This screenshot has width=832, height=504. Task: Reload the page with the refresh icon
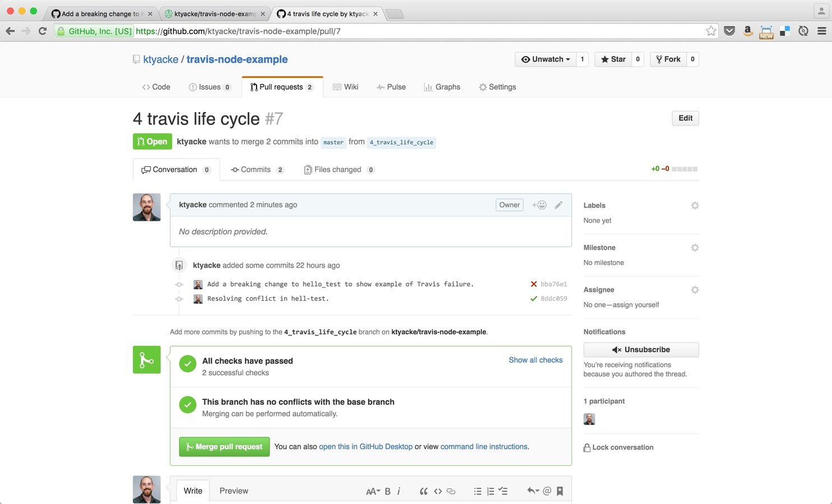point(42,31)
